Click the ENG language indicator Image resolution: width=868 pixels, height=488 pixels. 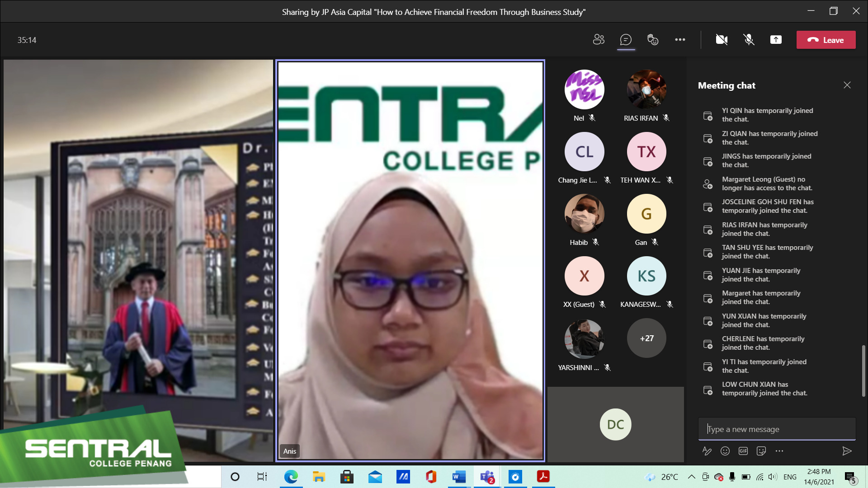[790, 477]
